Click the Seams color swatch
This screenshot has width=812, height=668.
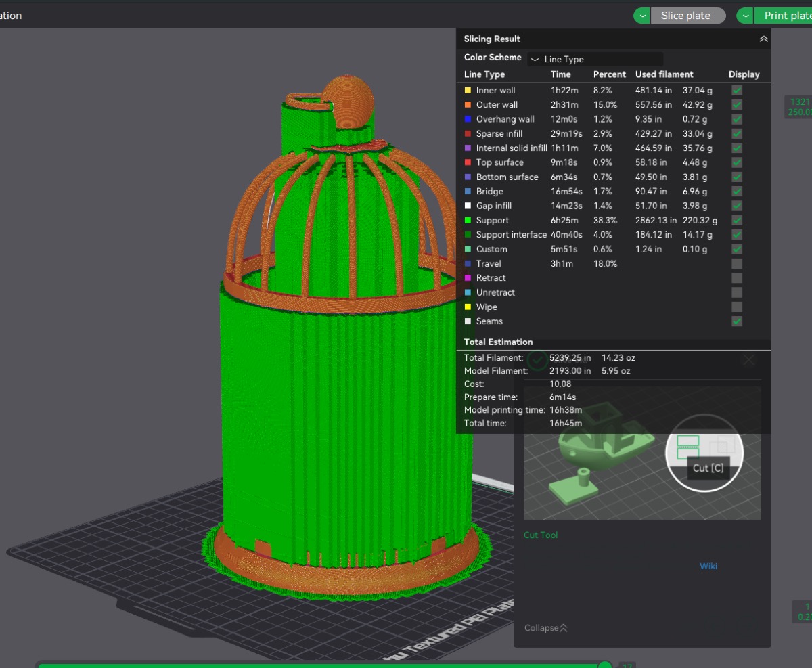coord(468,321)
